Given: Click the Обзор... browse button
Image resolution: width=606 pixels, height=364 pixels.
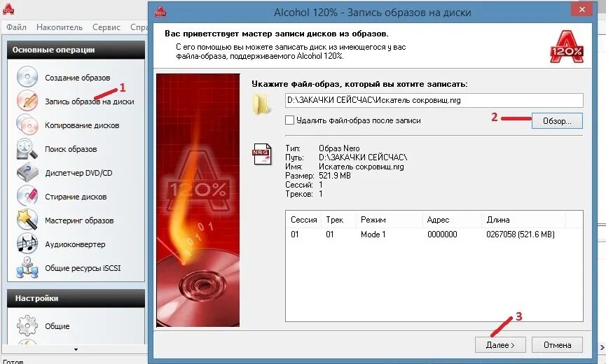Looking at the screenshot, I should click(557, 121).
